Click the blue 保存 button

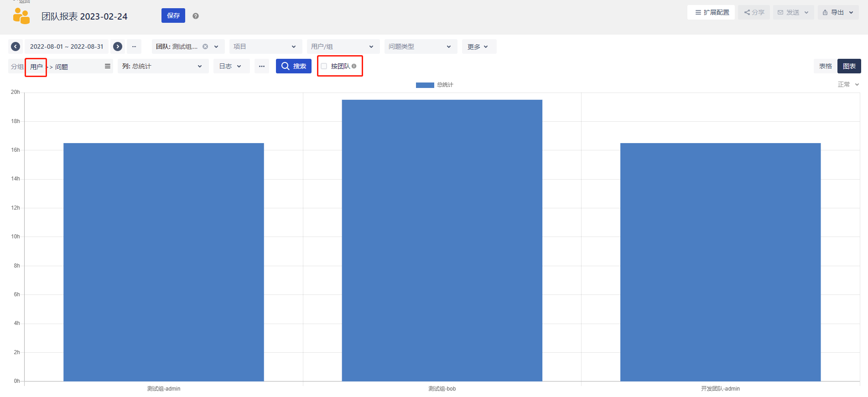point(173,15)
